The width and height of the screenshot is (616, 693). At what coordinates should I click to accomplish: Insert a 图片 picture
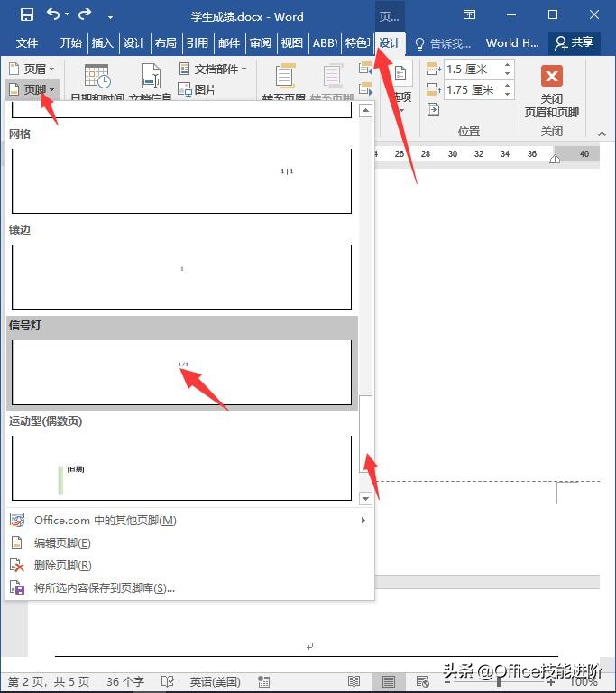point(198,89)
